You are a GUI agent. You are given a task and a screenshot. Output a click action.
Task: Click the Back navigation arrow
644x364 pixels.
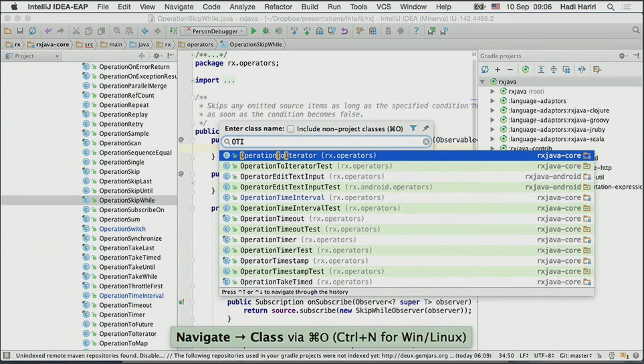point(145,31)
